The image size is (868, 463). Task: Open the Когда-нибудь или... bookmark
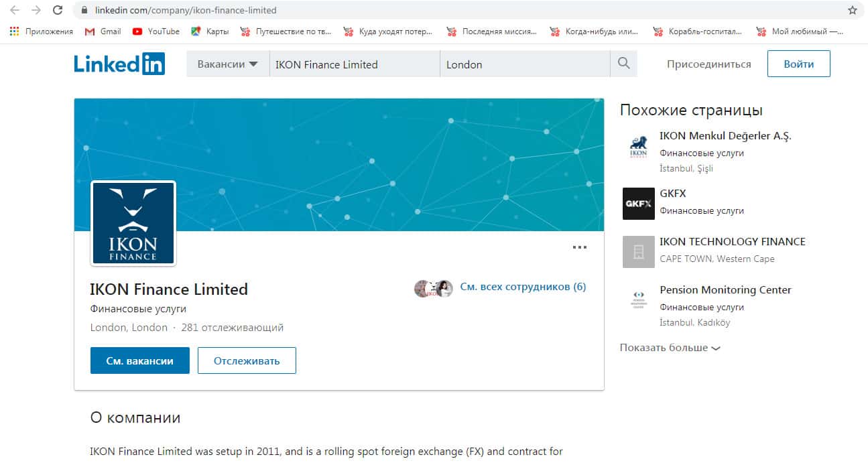coord(594,31)
